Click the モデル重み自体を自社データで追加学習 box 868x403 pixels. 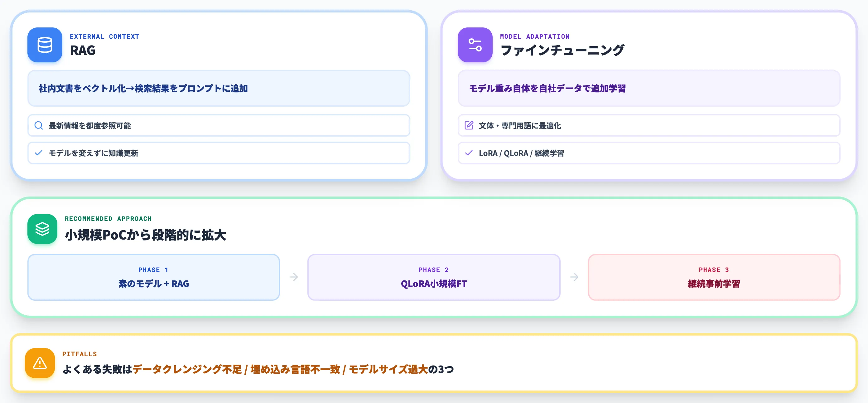pos(649,88)
